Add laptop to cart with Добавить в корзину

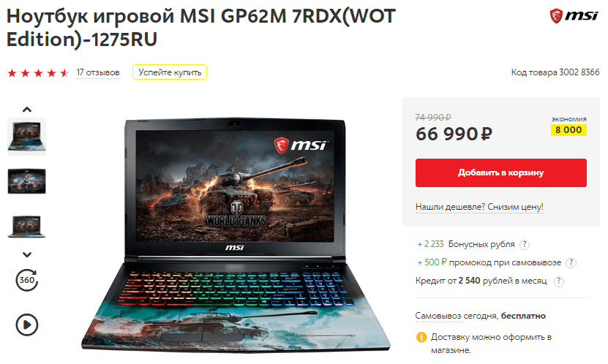click(x=501, y=172)
